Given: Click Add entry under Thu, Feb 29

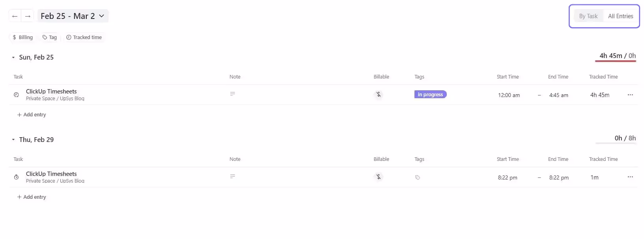Looking at the screenshot, I should pos(32,196).
